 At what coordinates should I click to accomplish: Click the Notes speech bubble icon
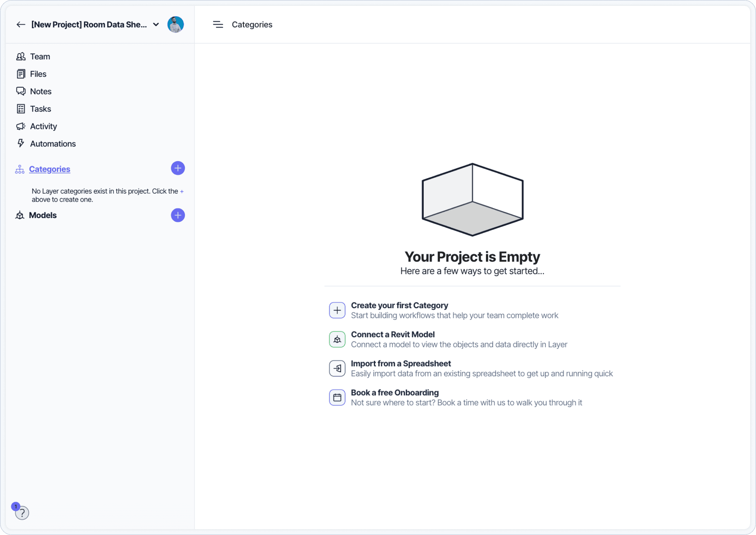pyautogui.click(x=21, y=91)
